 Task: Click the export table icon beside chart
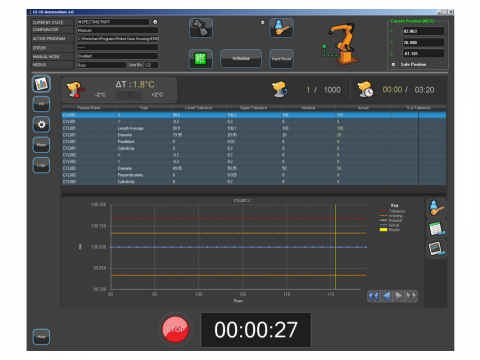coord(436,228)
